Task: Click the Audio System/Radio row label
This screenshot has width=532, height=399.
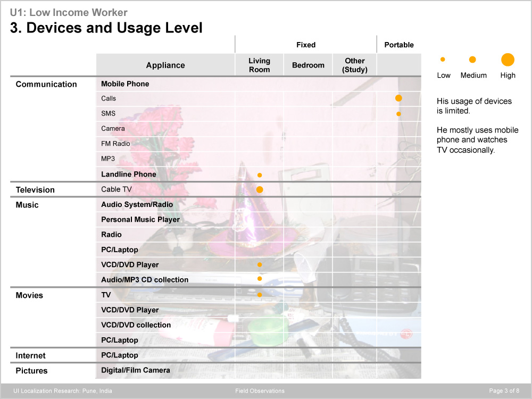Action: (137, 204)
